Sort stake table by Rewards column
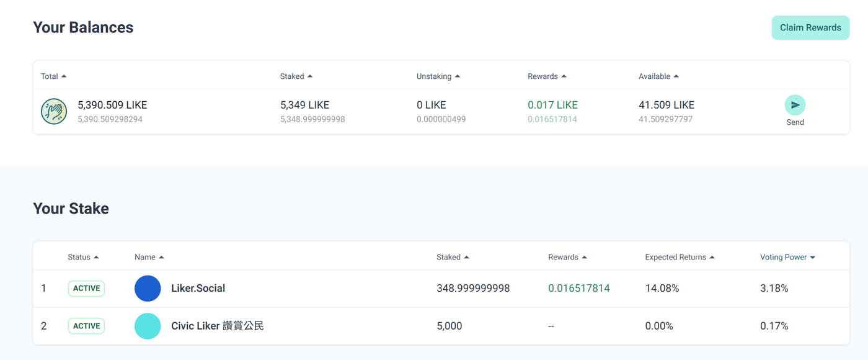The height and width of the screenshot is (360, 868). coord(567,257)
